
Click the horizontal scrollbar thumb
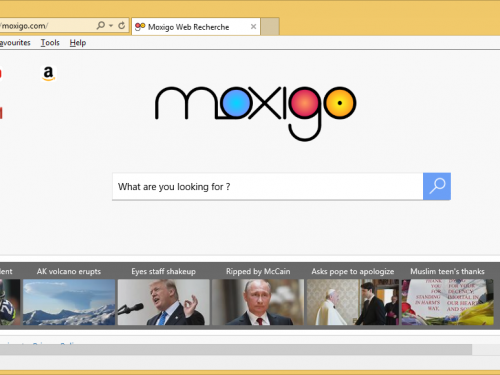pos(236,350)
